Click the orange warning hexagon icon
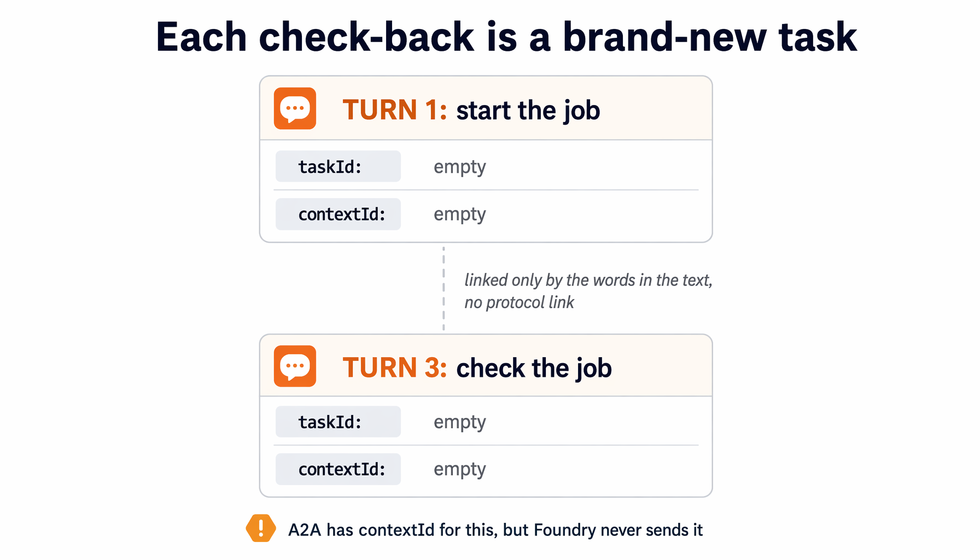The image size is (980, 560). pos(261,528)
